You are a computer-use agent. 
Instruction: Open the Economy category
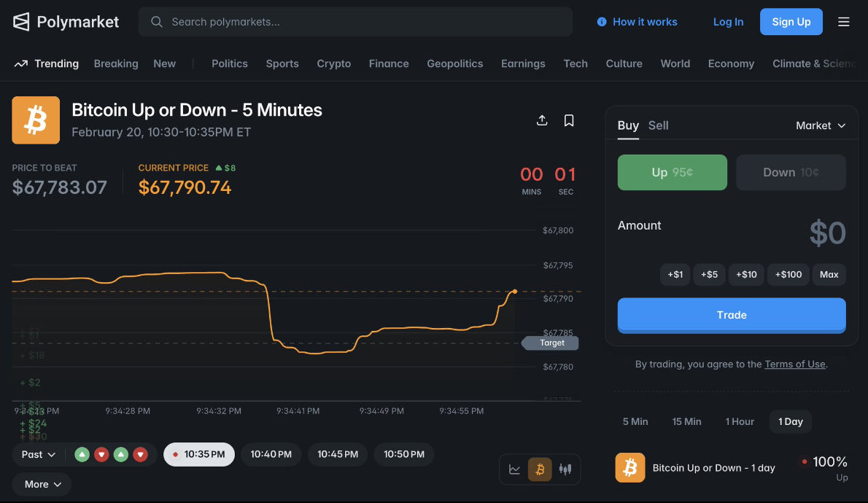coord(731,63)
